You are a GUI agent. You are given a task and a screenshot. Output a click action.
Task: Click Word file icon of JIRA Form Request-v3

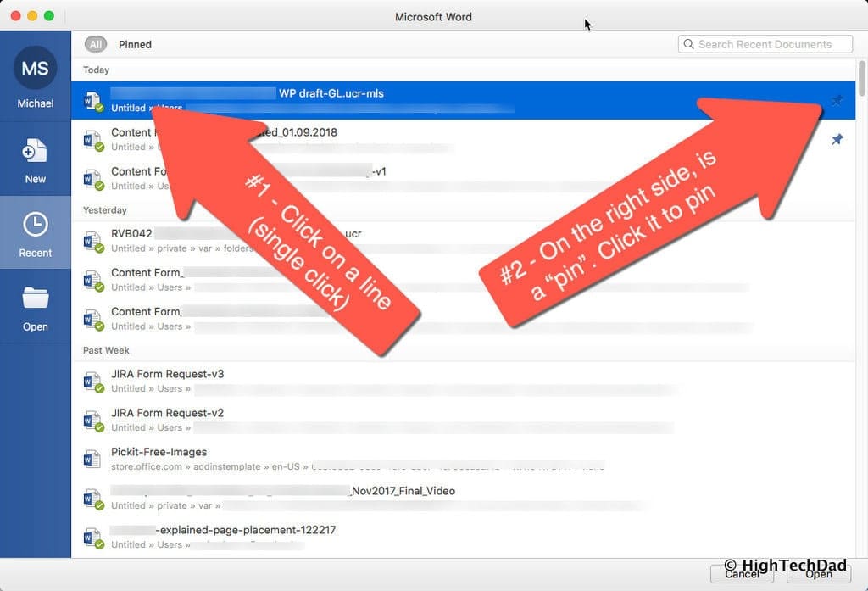click(92, 382)
